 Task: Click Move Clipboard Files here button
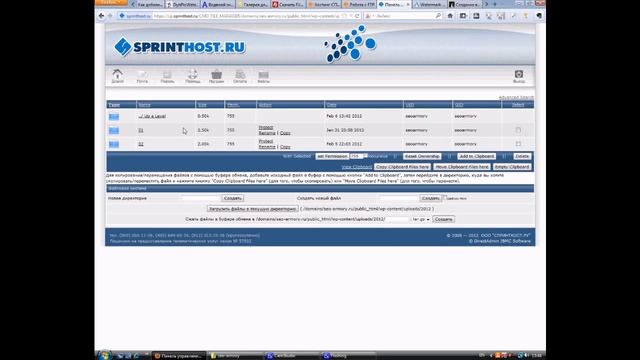pyautogui.click(x=462, y=167)
